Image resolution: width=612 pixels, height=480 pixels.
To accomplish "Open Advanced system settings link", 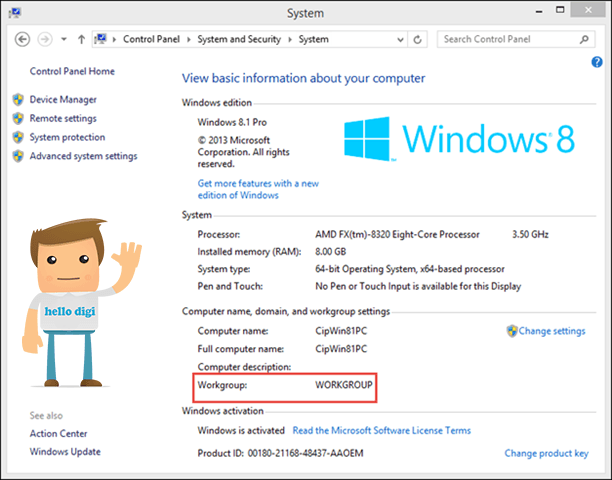I will 84,156.
